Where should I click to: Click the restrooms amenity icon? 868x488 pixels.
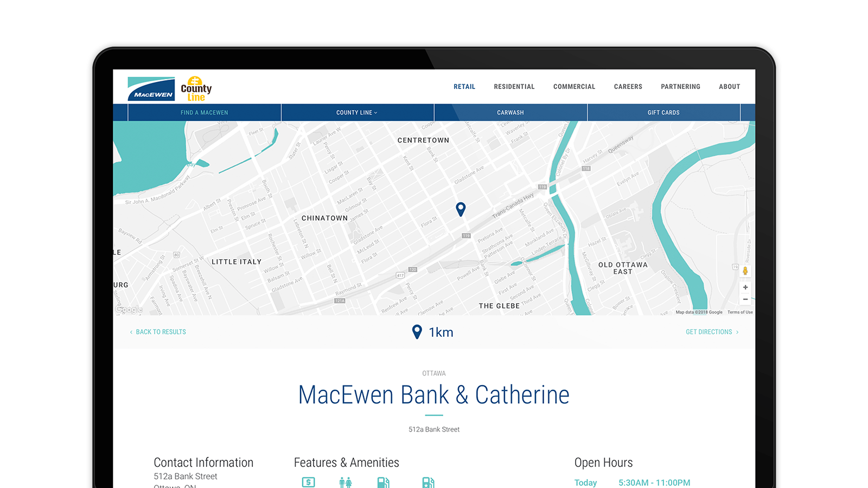tap(346, 482)
